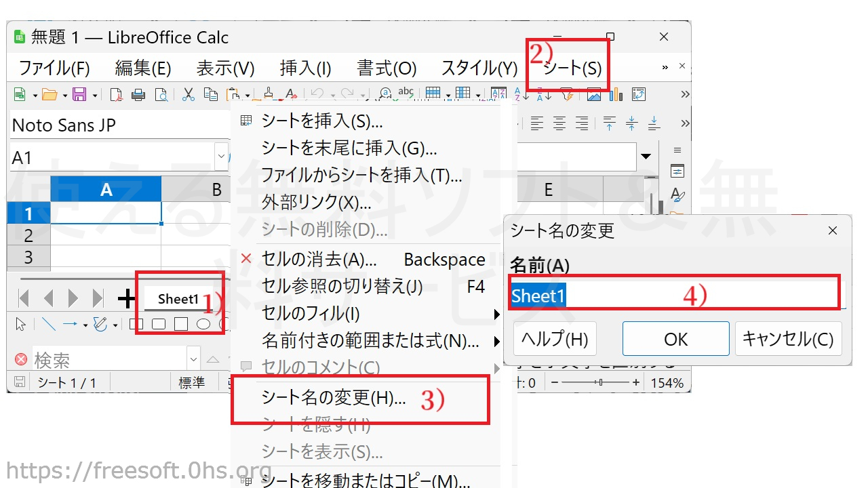Click the Save document icon

(79, 94)
